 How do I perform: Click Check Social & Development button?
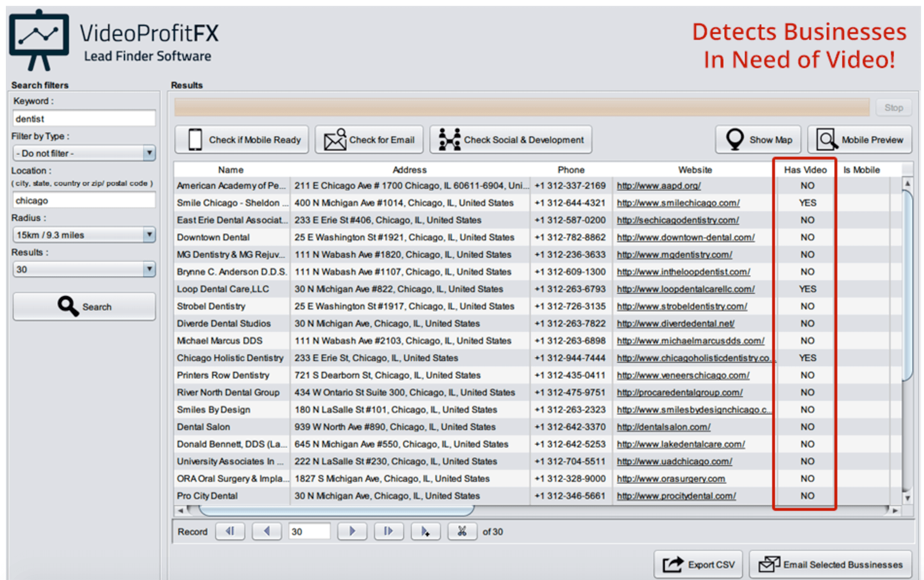point(511,140)
